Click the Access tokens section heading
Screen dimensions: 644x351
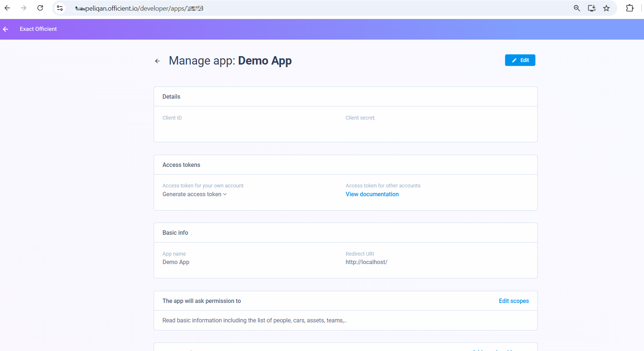[181, 165]
